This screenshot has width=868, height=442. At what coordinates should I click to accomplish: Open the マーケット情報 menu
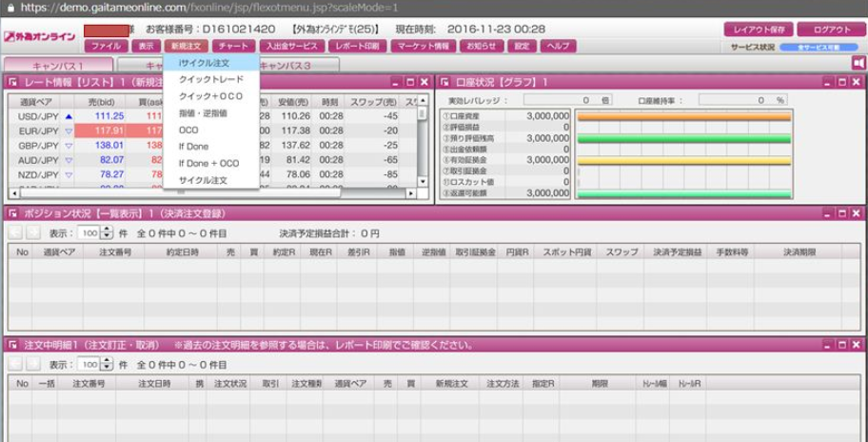[x=423, y=47]
